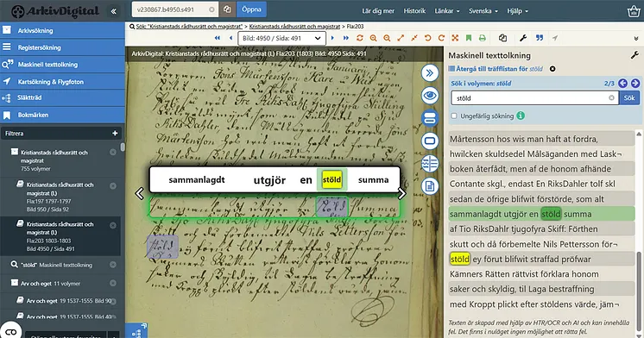
Task: Add a green bookmark for this image
Action: 469,38
